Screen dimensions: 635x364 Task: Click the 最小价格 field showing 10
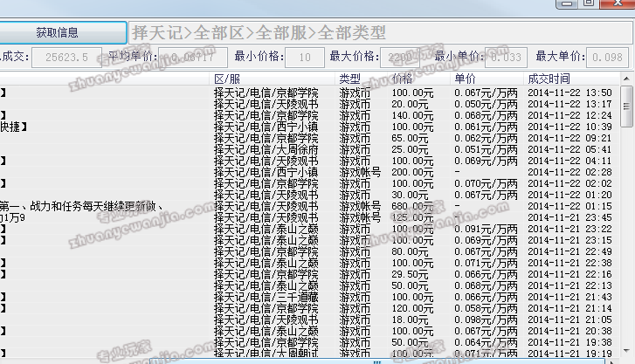pyautogui.click(x=305, y=57)
